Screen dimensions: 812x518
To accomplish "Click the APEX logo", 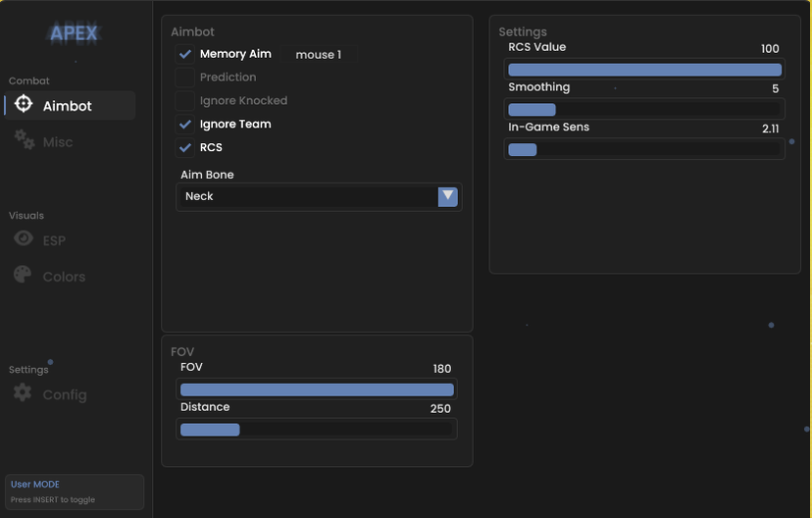I will point(75,34).
